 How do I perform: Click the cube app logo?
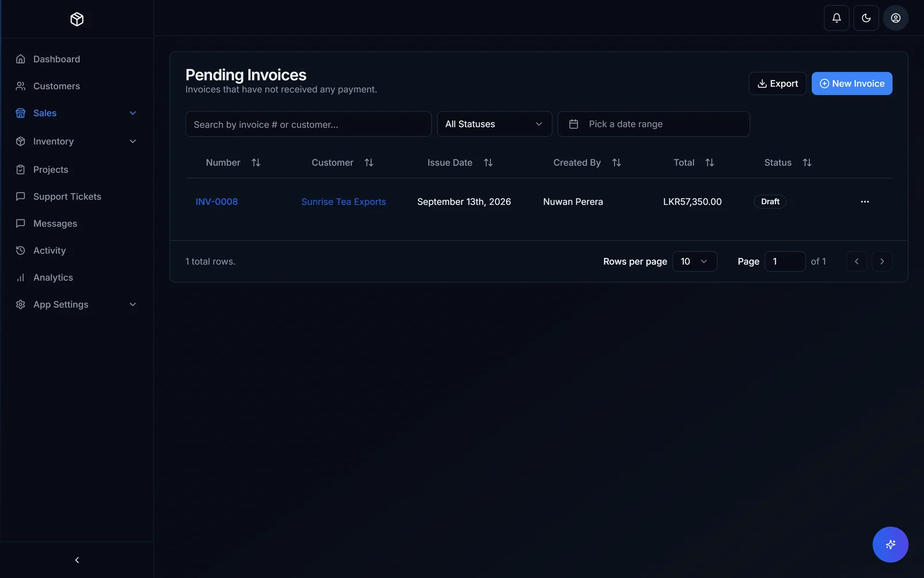tap(77, 19)
